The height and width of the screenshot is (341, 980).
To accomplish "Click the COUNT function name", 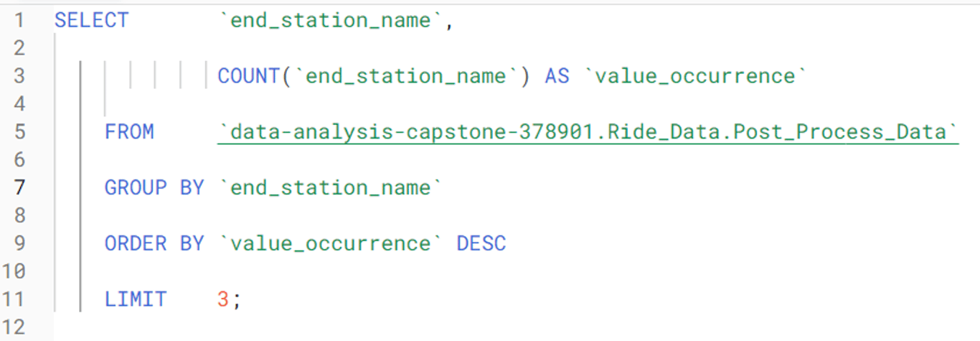I will click(248, 76).
